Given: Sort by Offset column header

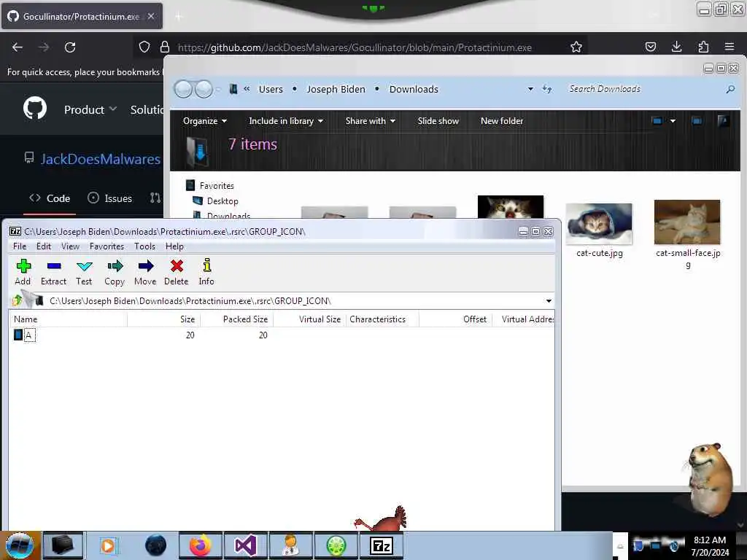Looking at the screenshot, I should (x=455, y=319).
